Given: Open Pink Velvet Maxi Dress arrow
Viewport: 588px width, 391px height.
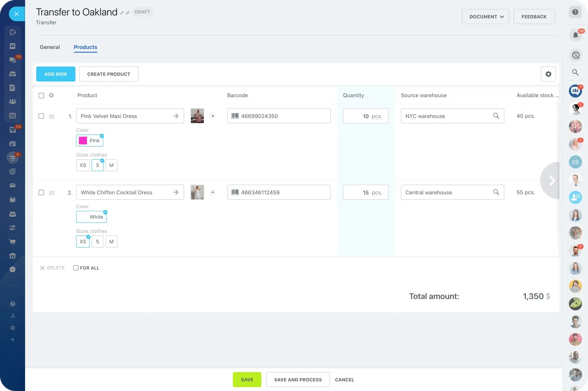Looking at the screenshot, I should click(x=176, y=116).
